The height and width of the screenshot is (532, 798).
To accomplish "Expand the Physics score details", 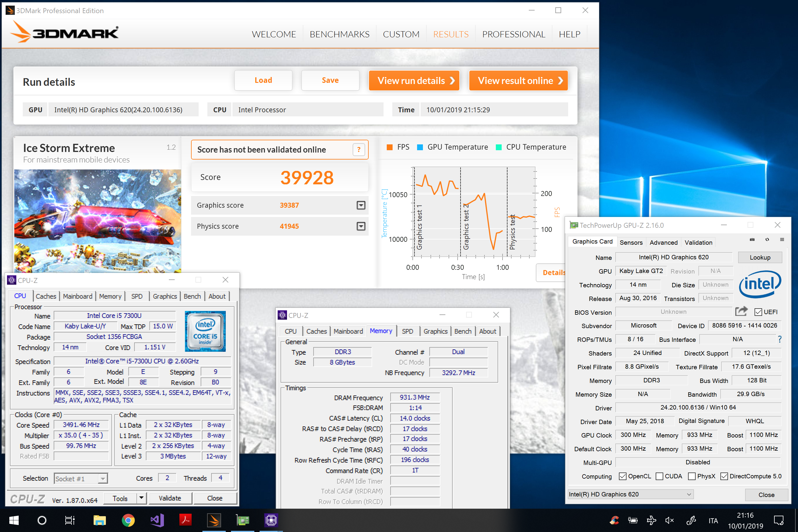I will (x=361, y=226).
